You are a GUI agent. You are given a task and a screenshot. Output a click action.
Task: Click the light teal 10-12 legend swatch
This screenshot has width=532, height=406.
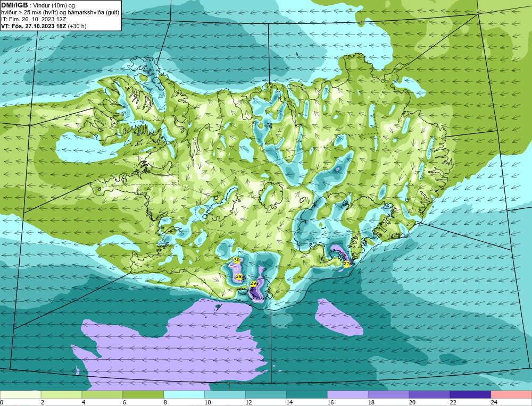[x=225, y=395]
